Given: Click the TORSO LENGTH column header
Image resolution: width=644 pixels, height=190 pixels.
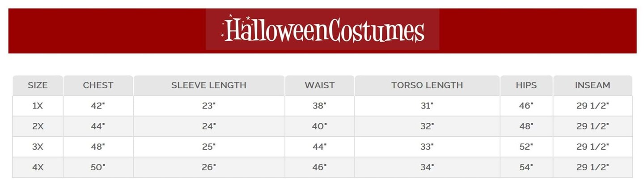Looking at the screenshot, I should click(427, 85).
